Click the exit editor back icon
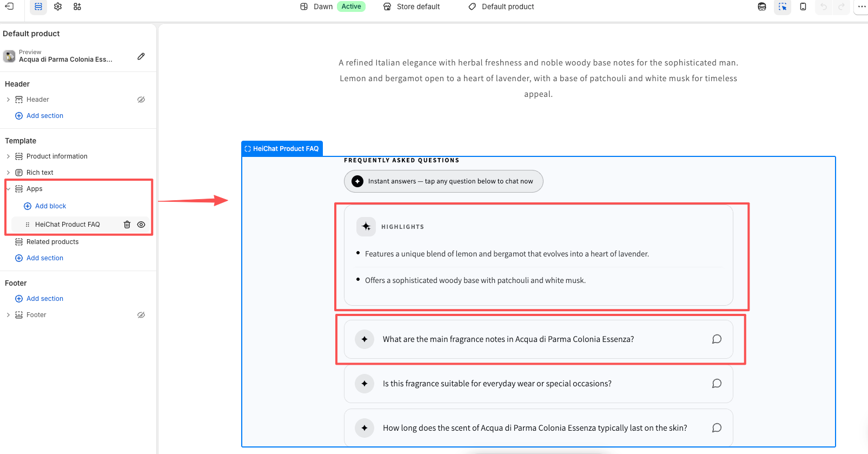 [x=9, y=6]
